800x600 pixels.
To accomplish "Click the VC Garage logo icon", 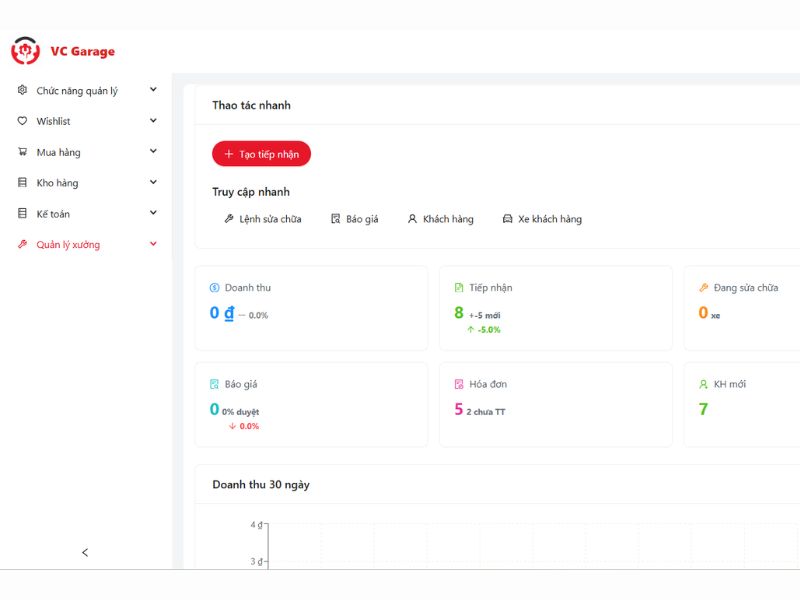I will point(25,51).
